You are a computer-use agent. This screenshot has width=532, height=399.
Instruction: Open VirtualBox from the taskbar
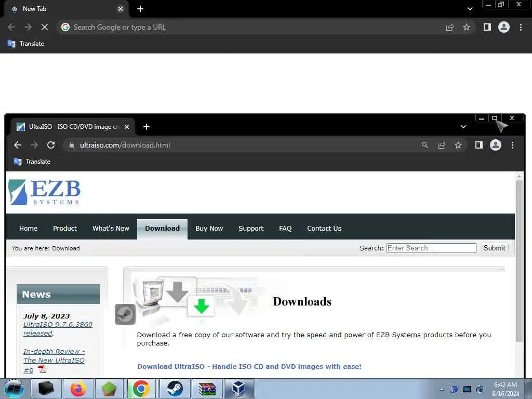click(239, 389)
